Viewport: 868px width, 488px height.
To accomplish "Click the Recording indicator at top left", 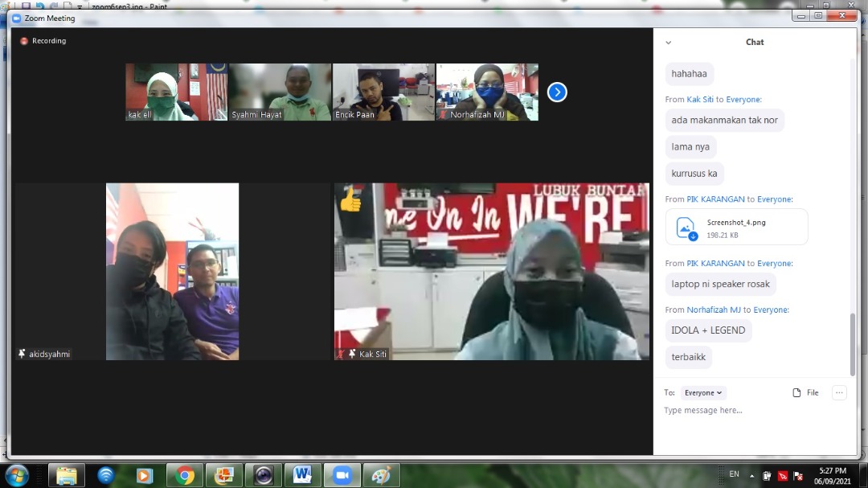I will tap(43, 40).
